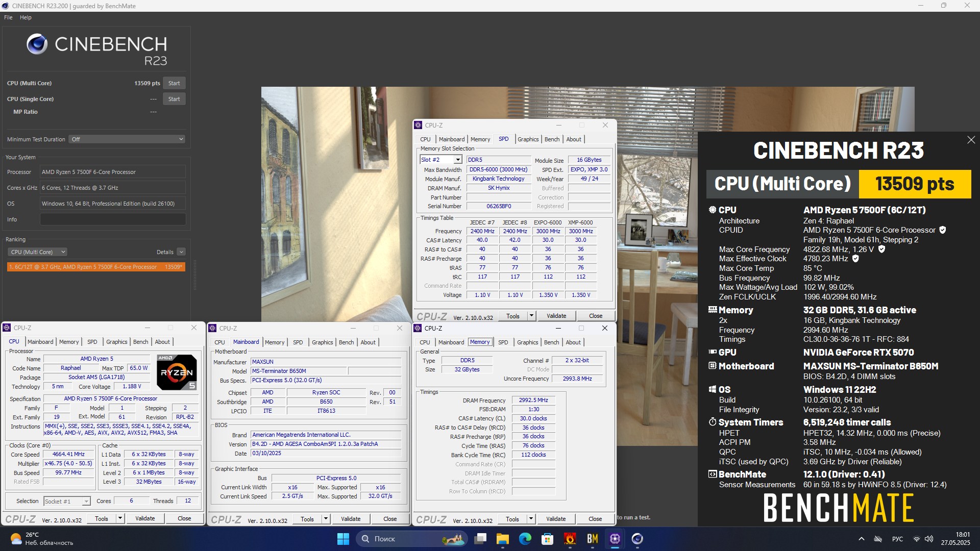This screenshot has height=551, width=980.
Task: Open Tools arrow in CPU-Z Memory window
Action: point(531,519)
